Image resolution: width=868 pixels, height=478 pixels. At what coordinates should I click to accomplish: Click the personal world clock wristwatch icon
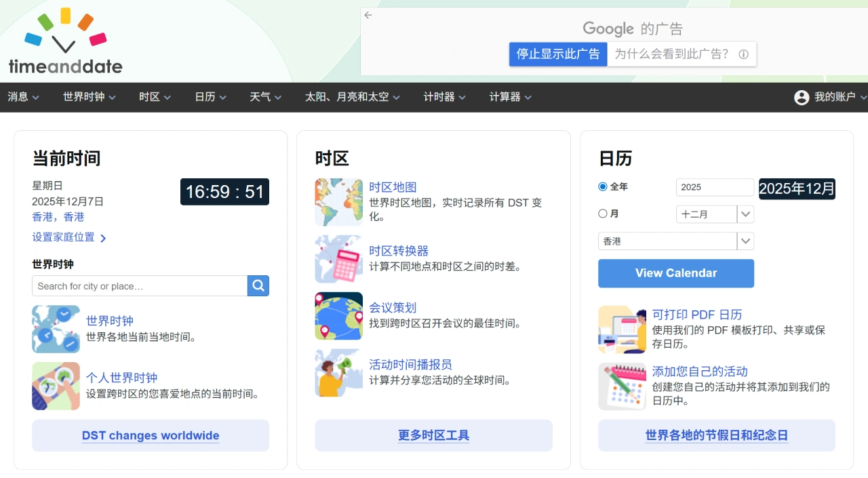(x=56, y=386)
